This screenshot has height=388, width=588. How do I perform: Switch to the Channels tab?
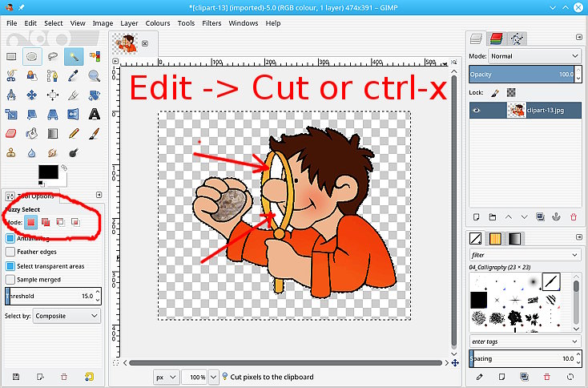[x=496, y=38]
